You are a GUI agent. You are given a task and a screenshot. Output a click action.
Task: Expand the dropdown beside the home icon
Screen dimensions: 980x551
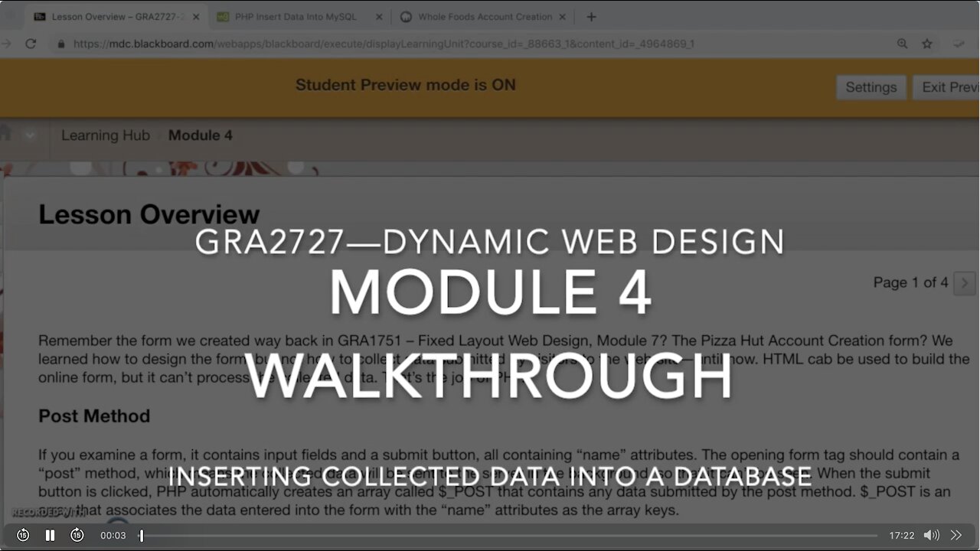tap(30, 135)
